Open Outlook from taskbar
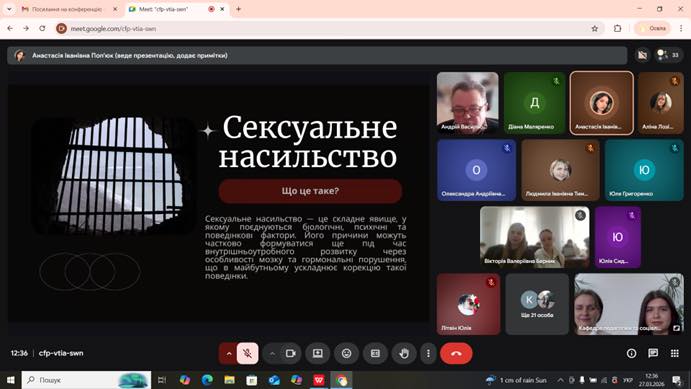 [274, 380]
